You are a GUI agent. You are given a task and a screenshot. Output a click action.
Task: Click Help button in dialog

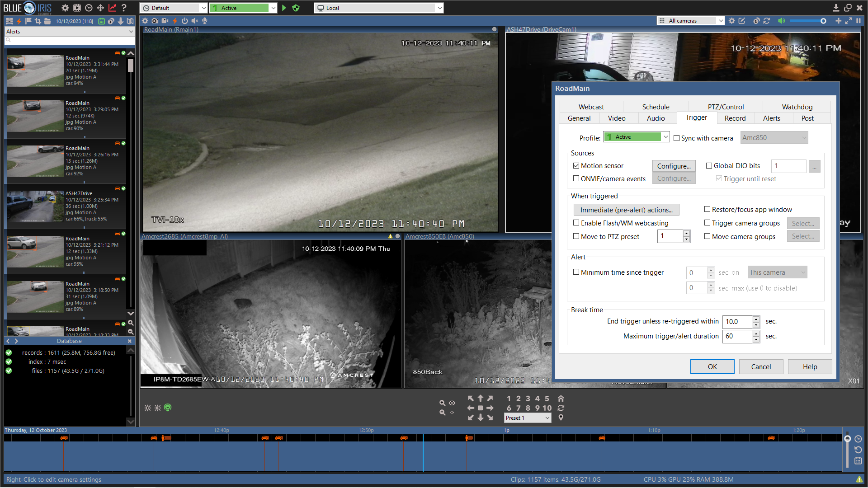tap(810, 366)
